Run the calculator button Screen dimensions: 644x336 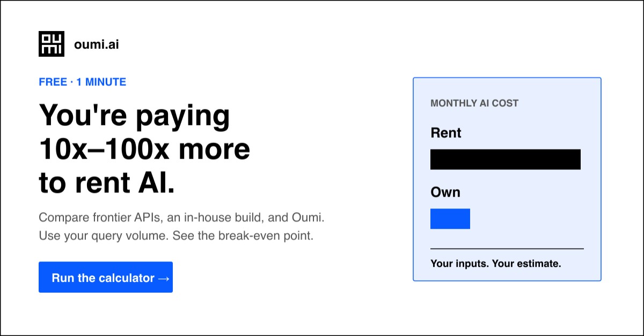tap(106, 277)
